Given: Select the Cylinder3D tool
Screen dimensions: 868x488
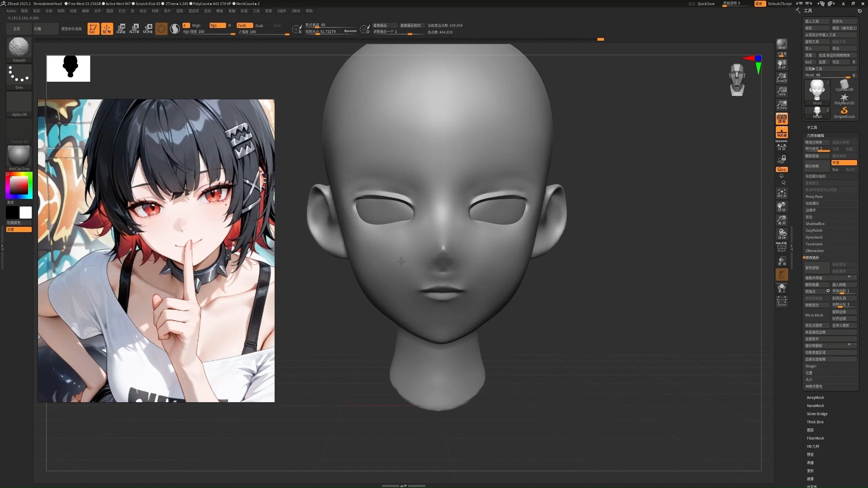Looking at the screenshot, I should pos(844,85).
